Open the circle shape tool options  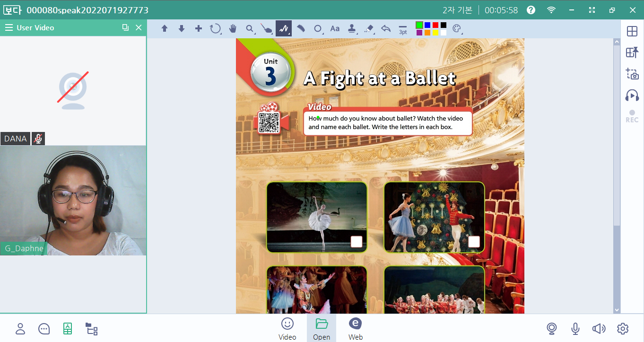(x=318, y=28)
